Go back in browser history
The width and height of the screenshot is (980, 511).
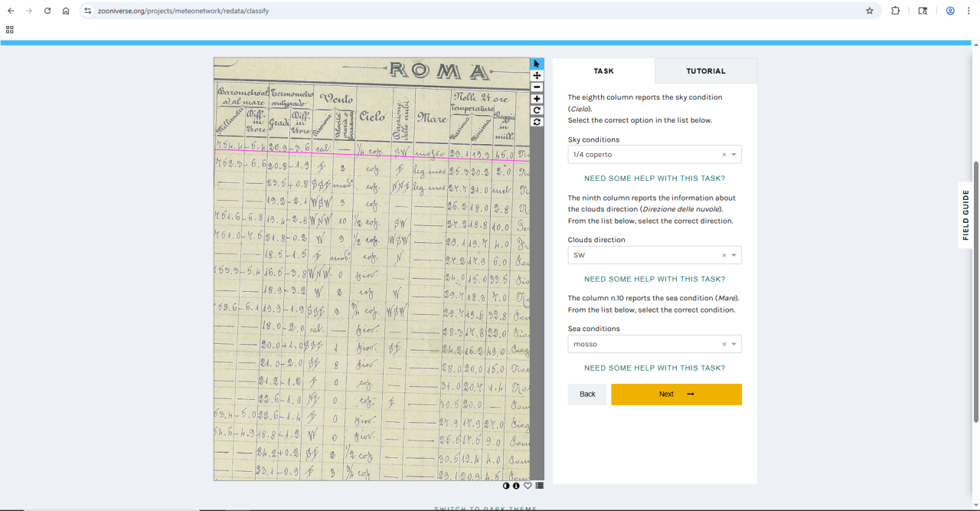(x=10, y=11)
